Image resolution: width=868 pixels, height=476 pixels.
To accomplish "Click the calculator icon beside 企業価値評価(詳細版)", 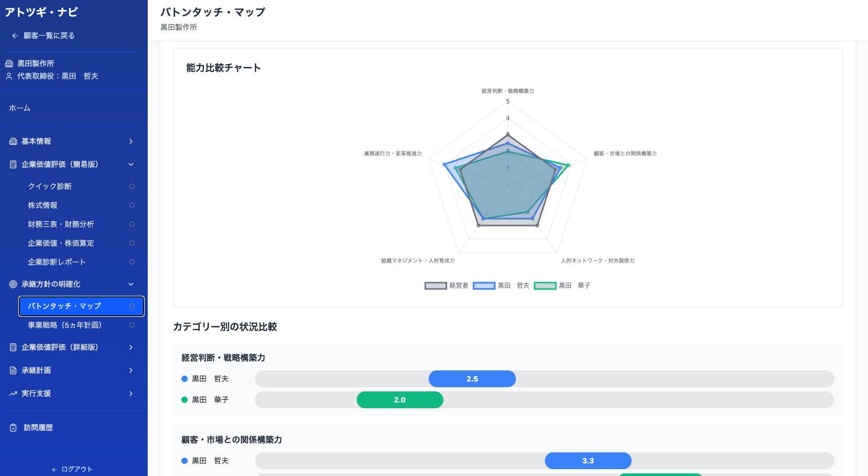I will 13,347.
